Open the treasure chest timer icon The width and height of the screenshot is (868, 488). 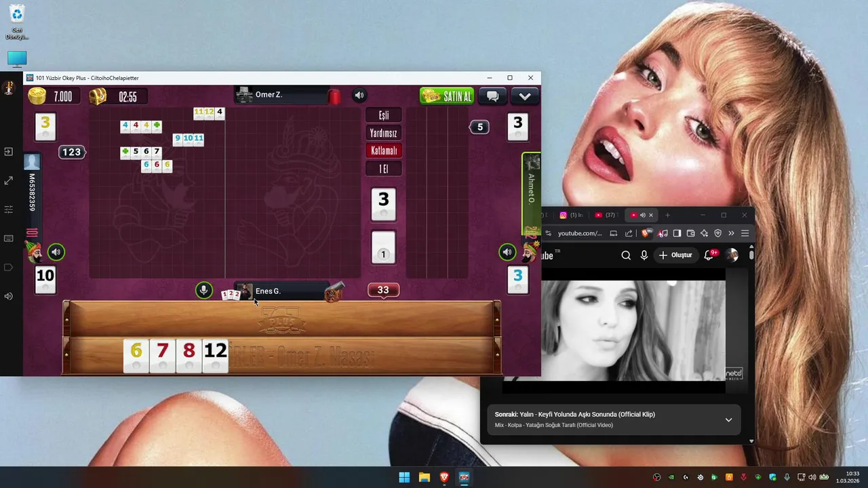click(x=98, y=96)
